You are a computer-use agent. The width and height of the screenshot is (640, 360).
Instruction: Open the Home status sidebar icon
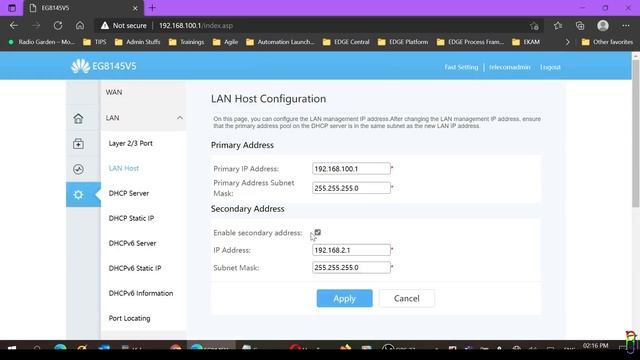tap(78, 118)
